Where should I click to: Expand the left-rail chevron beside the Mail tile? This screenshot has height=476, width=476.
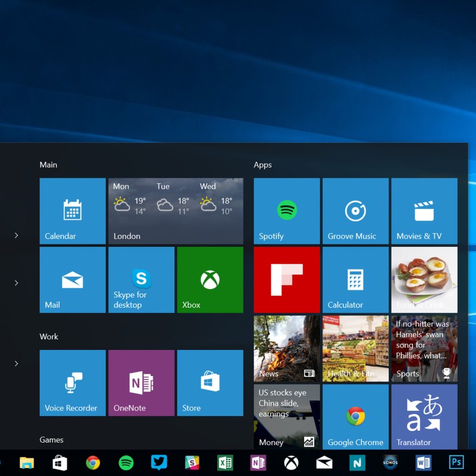[17, 283]
